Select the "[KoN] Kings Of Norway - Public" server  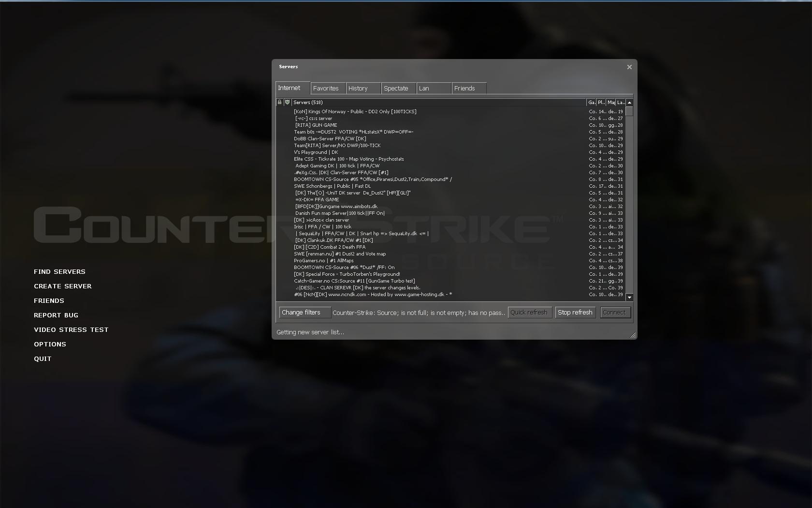450,112
